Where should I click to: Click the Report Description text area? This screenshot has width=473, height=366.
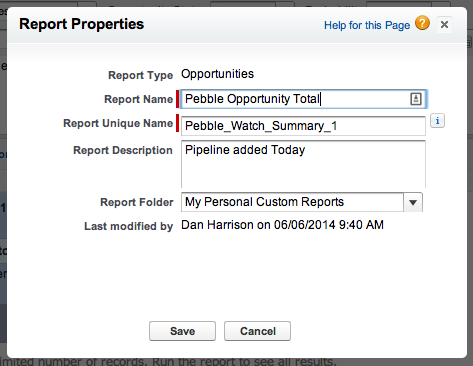point(303,164)
